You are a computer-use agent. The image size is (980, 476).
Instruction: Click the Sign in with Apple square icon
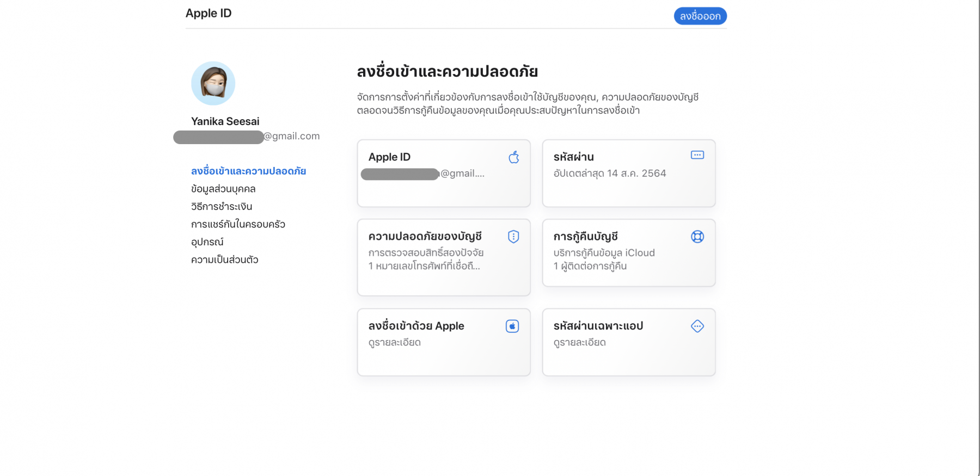click(x=512, y=326)
